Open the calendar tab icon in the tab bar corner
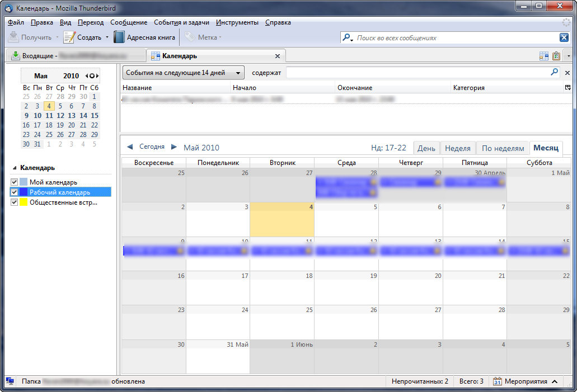Image resolution: width=577 pixels, height=392 pixels. coord(543,56)
